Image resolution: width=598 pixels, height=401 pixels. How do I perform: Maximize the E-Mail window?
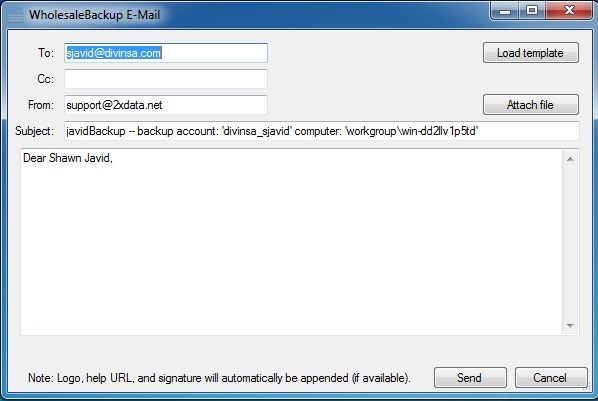532,10
